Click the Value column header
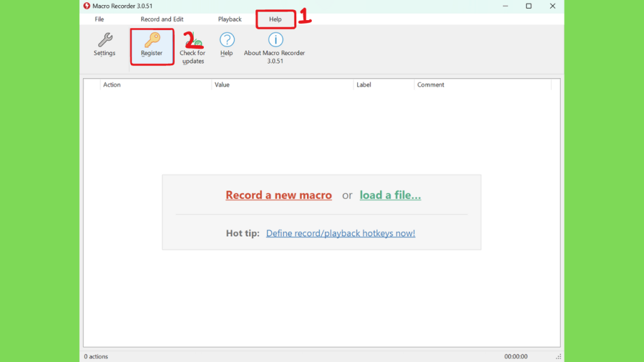The height and width of the screenshot is (362, 644). click(x=282, y=85)
